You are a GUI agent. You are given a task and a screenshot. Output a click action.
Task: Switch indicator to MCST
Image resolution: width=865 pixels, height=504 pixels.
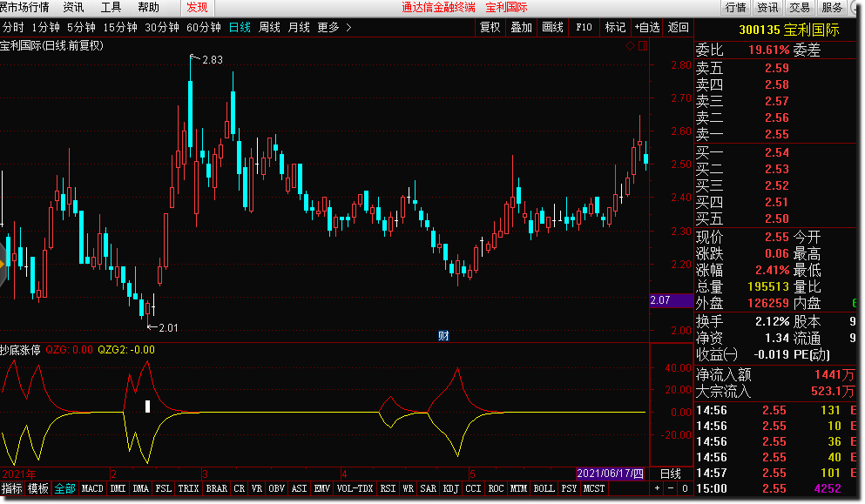[x=595, y=488]
